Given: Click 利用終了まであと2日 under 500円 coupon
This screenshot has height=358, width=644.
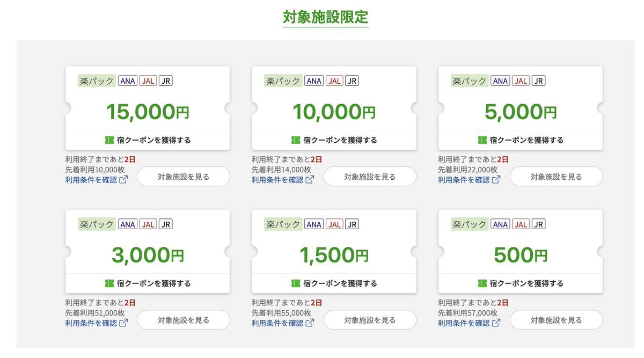Looking at the screenshot, I should pyautogui.click(x=473, y=303).
